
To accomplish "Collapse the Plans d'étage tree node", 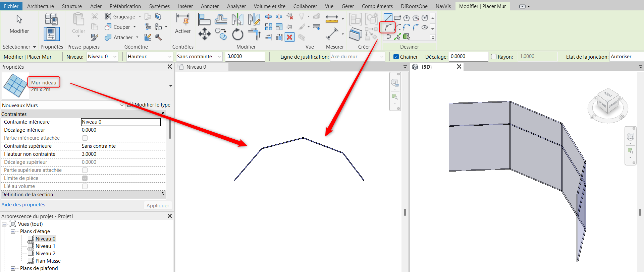I will coord(13,231).
